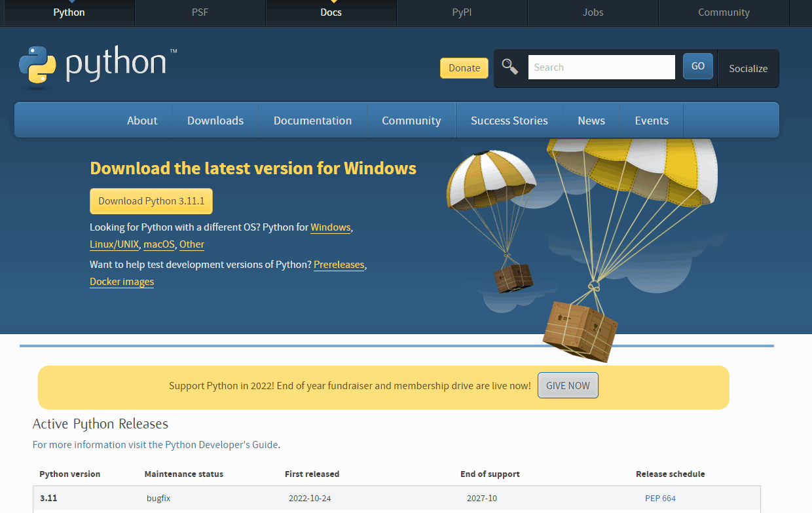Click the bugfix status cell
This screenshot has width=812, height=513.
[158, 499]
